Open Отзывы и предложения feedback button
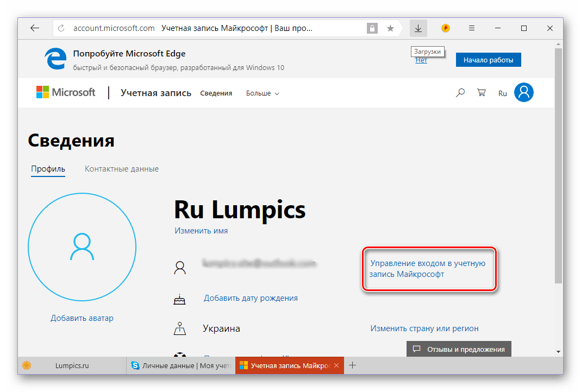 [459, 349]
